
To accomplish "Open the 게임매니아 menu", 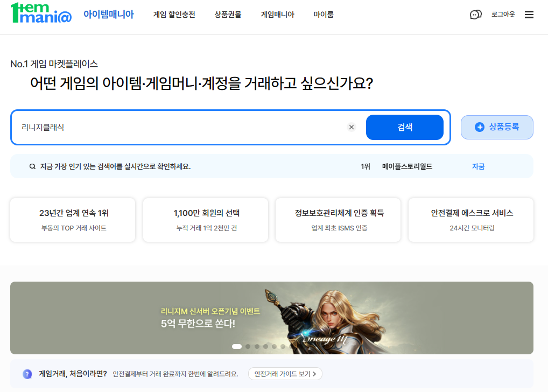I will click(277, 15).
